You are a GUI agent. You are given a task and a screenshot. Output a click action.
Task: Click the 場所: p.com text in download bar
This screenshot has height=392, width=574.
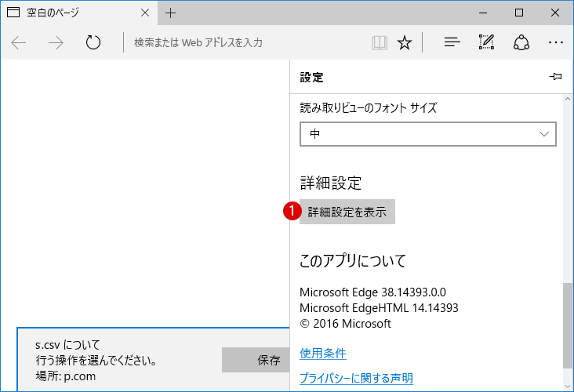[x=66, y=376]
